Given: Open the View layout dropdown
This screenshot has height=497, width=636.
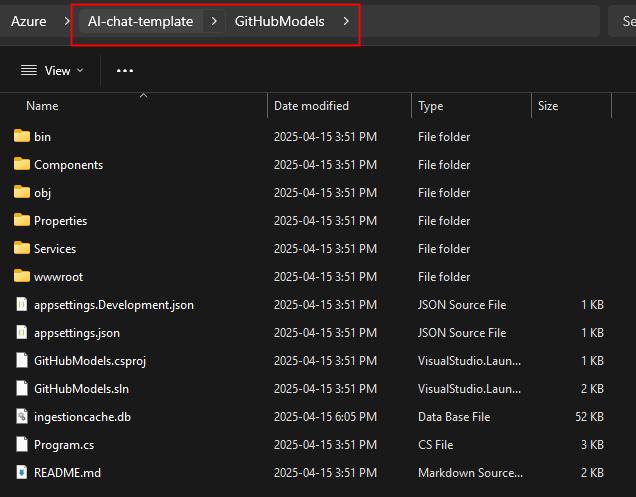Looking at the screenshot, I should [52, 71].
